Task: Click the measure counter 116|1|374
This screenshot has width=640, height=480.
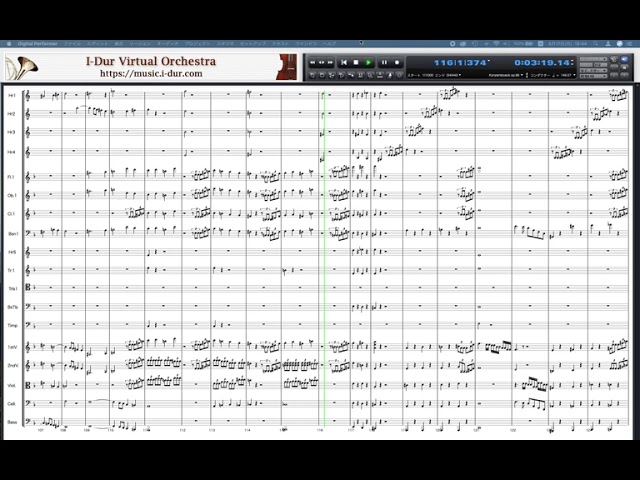Action: point(460,63)
